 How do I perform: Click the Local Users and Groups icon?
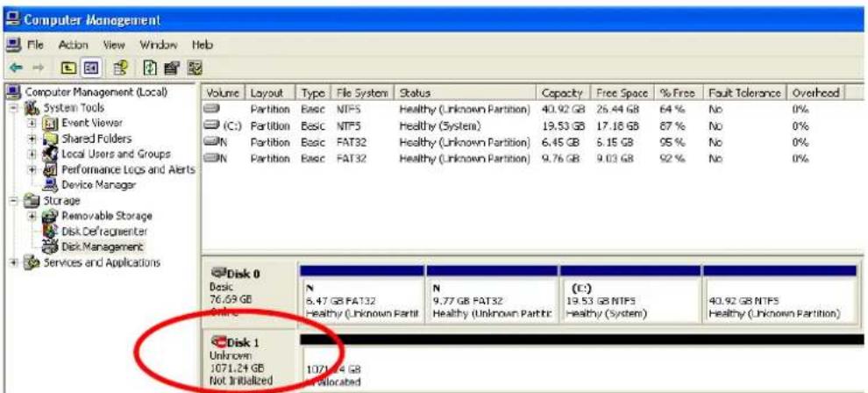point(51,154)
